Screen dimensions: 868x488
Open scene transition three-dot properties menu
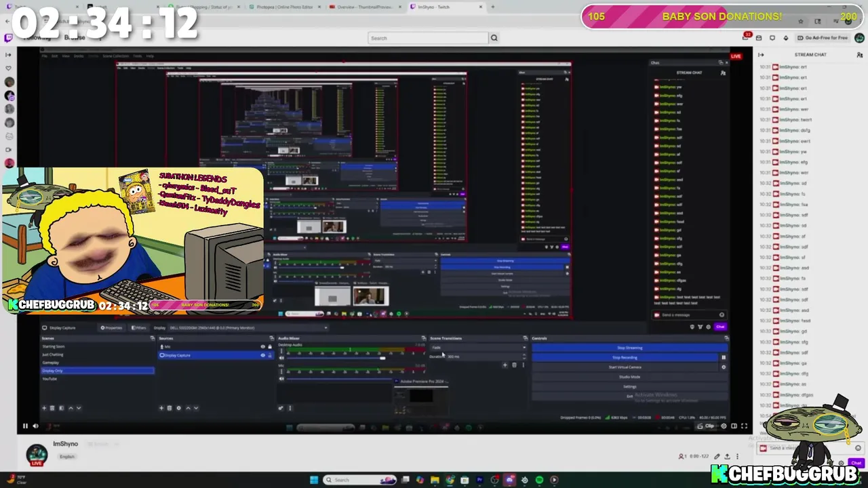click(523, 365)
